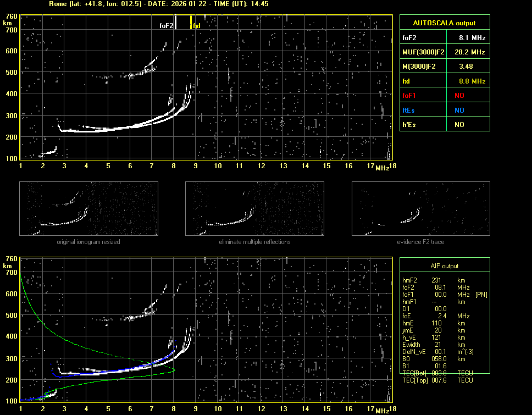Click the AIP output panel title
Image resolution: width=532 pixels, height=415 pixels.
click(444, 266)
